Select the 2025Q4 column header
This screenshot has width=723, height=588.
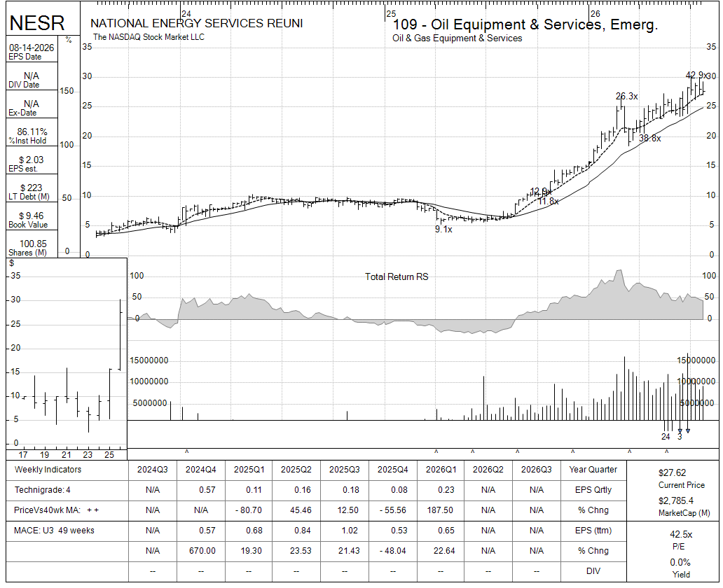393,470
